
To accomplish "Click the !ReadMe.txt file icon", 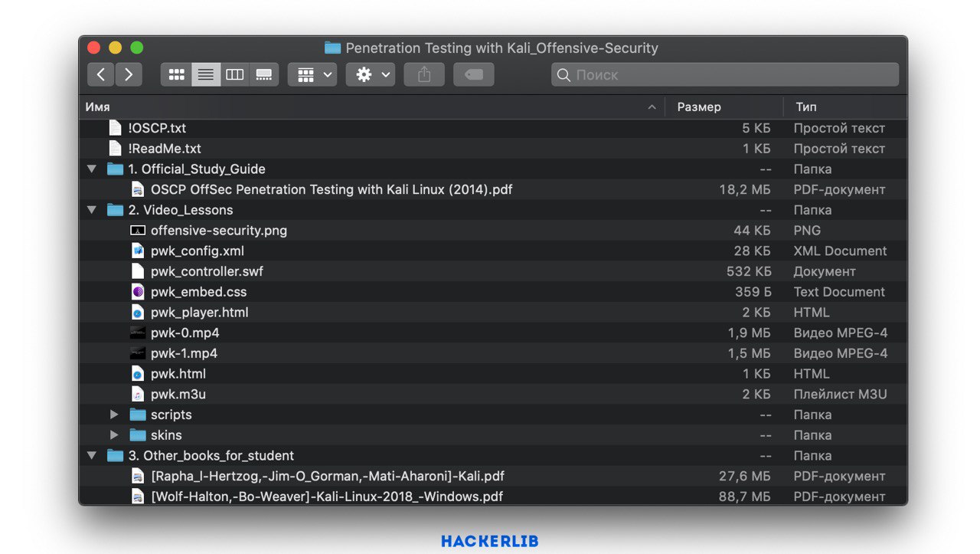I will pos(116,149).
